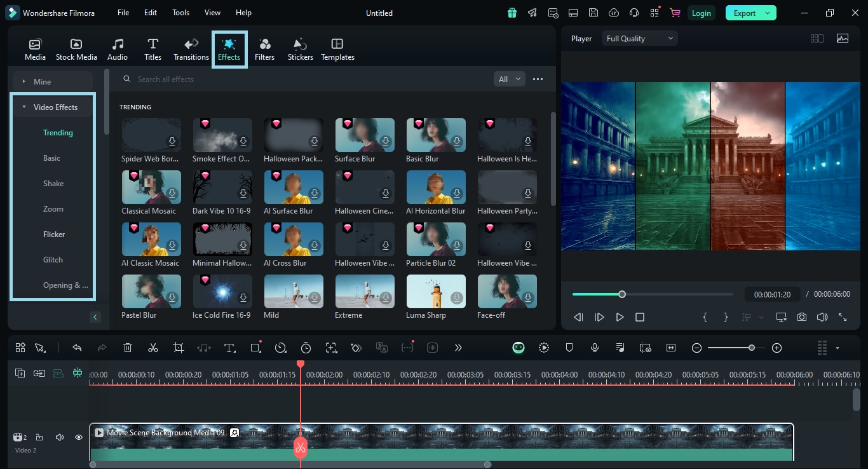Click the speed adjustment icon

coord(281,348)
